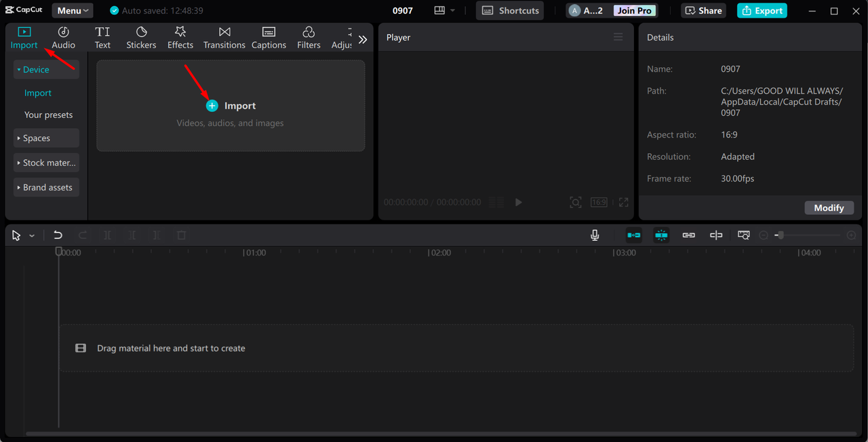
Task: Click the timeline zoom out icon
Action: (764, 235)
